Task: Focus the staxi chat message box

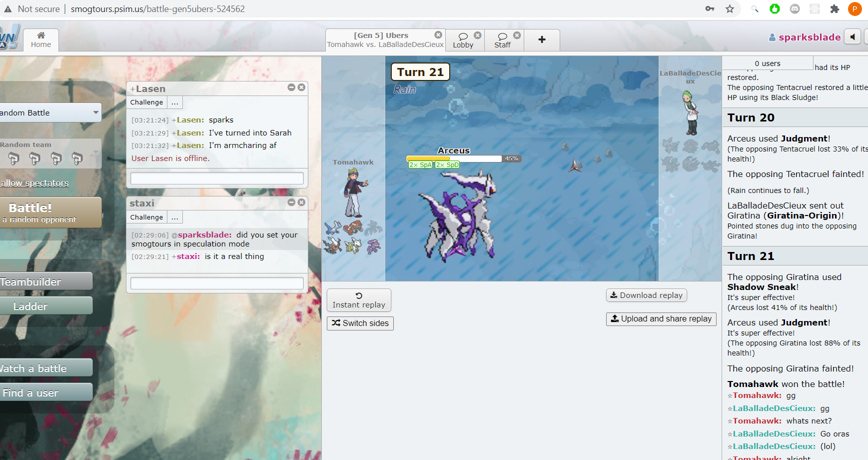Action: point(217,283)
